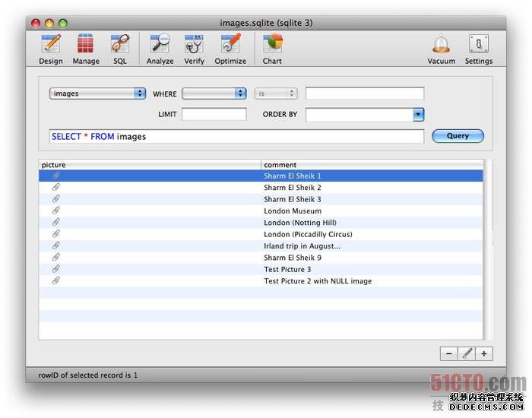Click the minus button to delete record
Viewport: 532px width, 418px height.
pos(449,353)
